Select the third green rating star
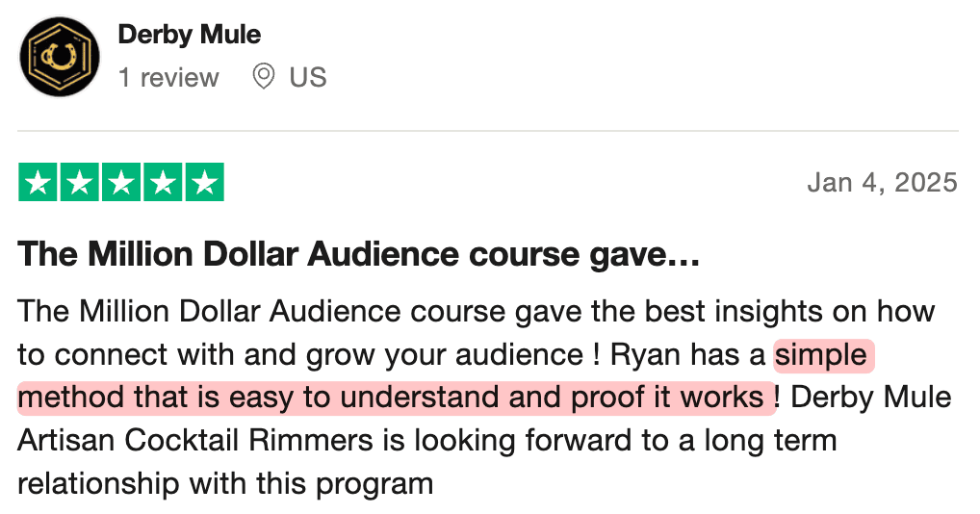The width and height of the screenshot is (980, 514). pyautogui.click(x=121, y=183)
